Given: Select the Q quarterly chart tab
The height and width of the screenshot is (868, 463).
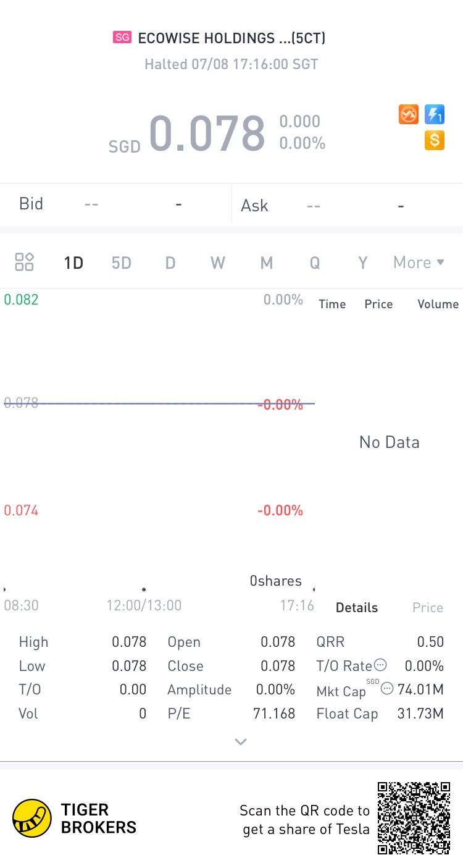Looking at the screenshot, I should (315, 263).
